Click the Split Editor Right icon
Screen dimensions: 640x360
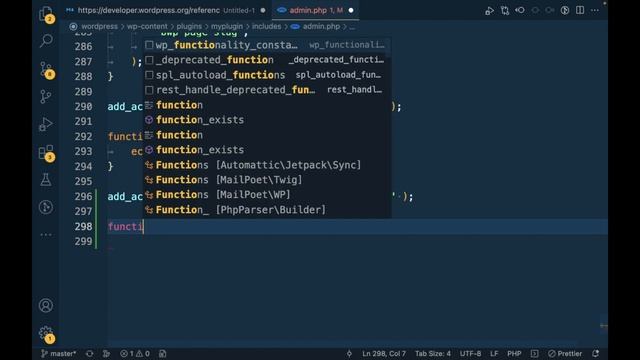point(580,10)
